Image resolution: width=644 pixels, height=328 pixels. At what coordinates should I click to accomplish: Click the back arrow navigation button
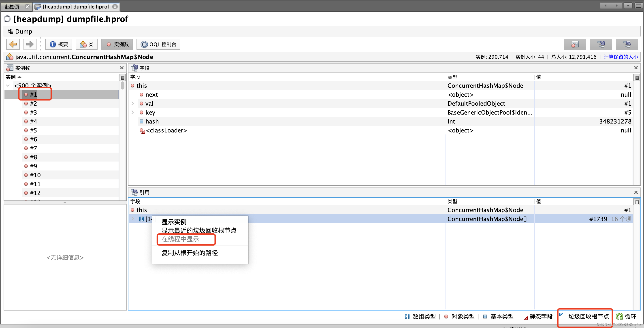coord(13,44)
